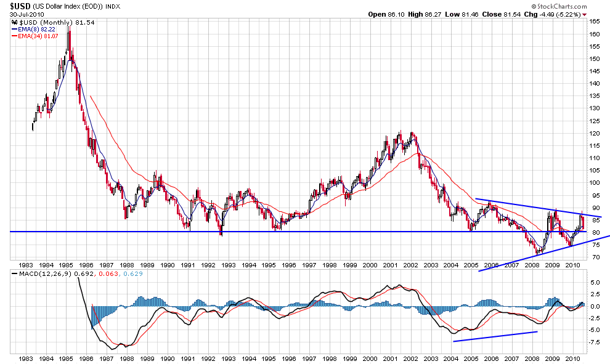Select the date 30-Jul-2010
Viewport: 610px width, 364px height.
26,14
